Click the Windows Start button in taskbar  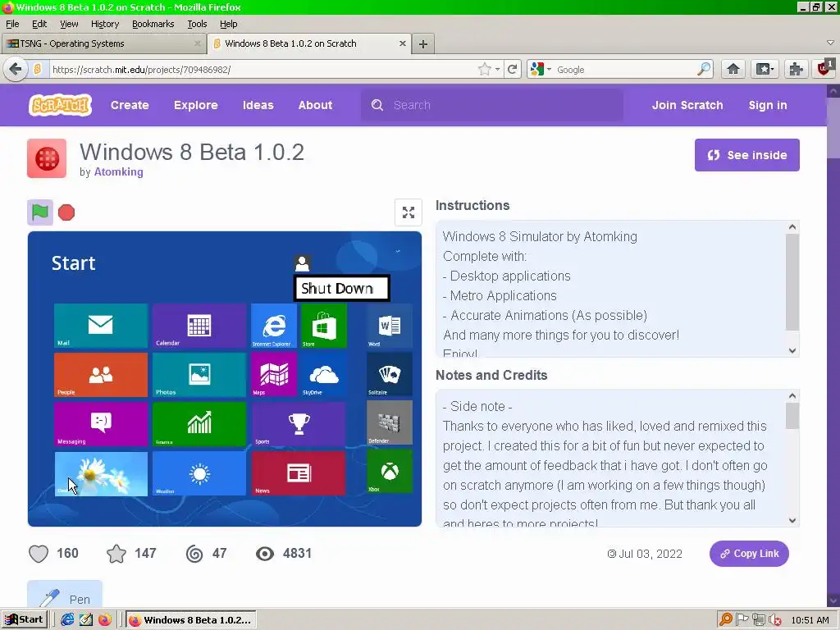(25, 620)
